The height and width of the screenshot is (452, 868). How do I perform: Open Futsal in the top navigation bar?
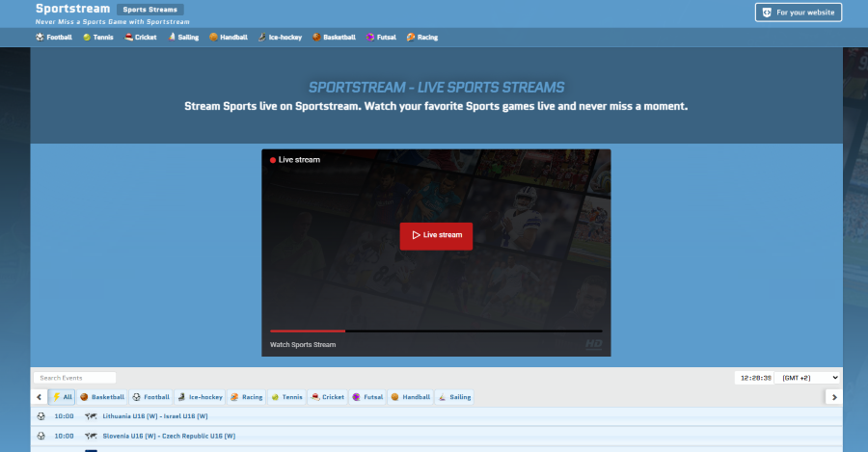coord(381,38)
